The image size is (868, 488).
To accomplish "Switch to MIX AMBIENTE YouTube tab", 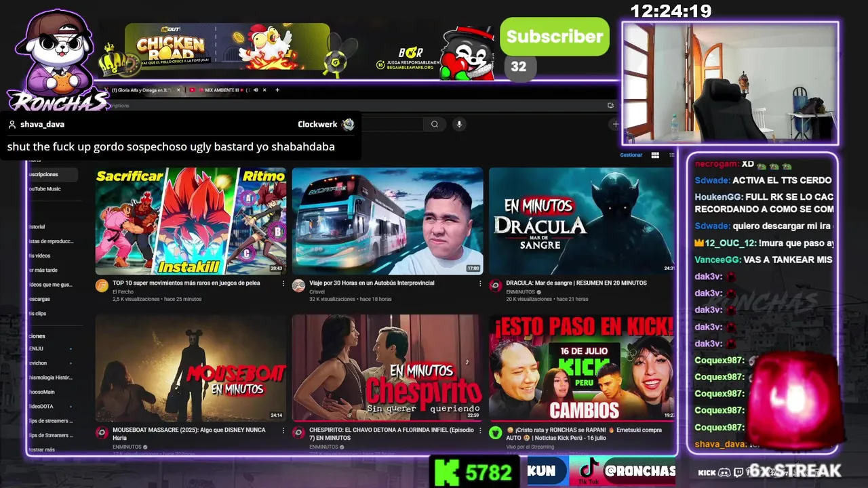I will 228,90.
